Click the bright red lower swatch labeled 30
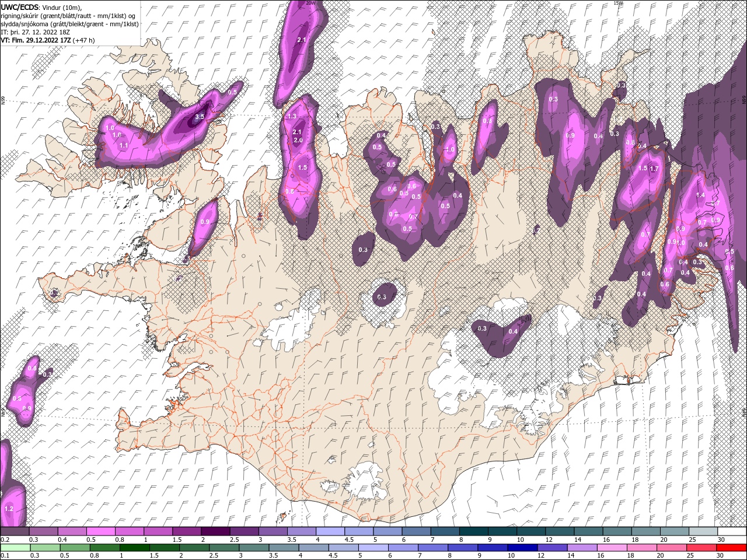 (732, 547)
